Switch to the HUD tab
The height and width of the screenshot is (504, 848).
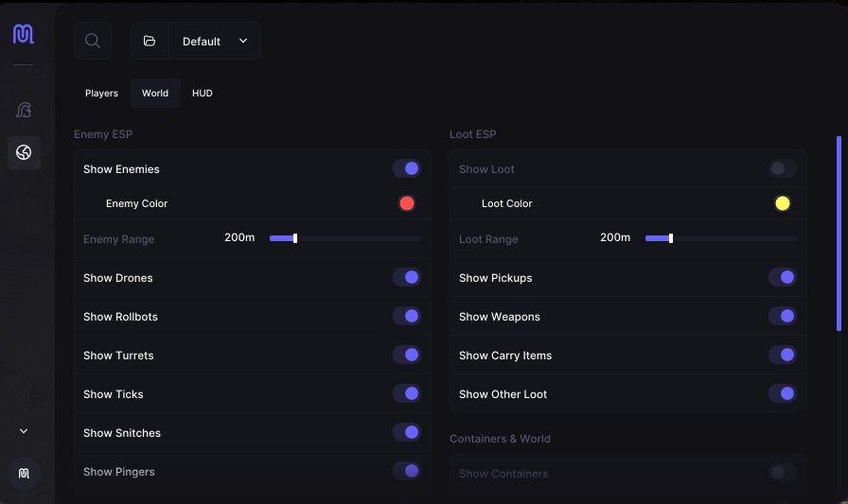203,93
